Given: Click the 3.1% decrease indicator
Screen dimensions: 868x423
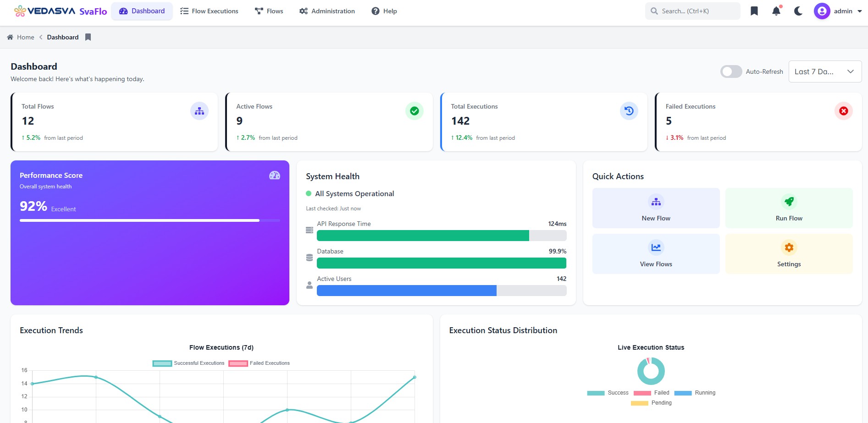Looking at the screenshot, I should click(674, 137).
